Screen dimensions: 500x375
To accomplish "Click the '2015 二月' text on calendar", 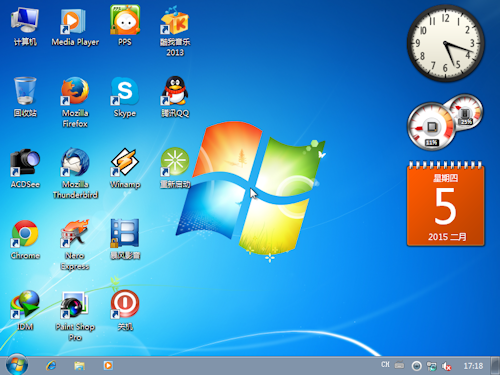I will tap(447, 237).
